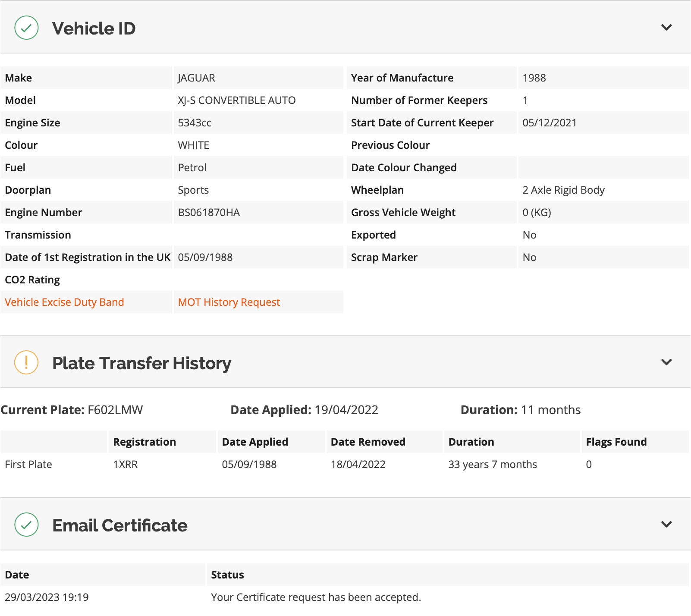Select the Number of Former Keepers value 1
This screenshot has width=691, height=616.
click(525, 100)
